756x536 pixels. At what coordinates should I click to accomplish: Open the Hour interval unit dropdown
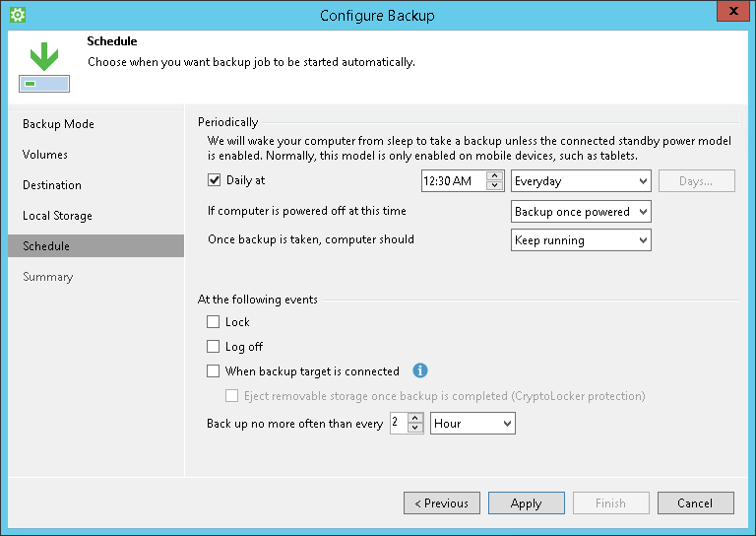pos(472,424)
